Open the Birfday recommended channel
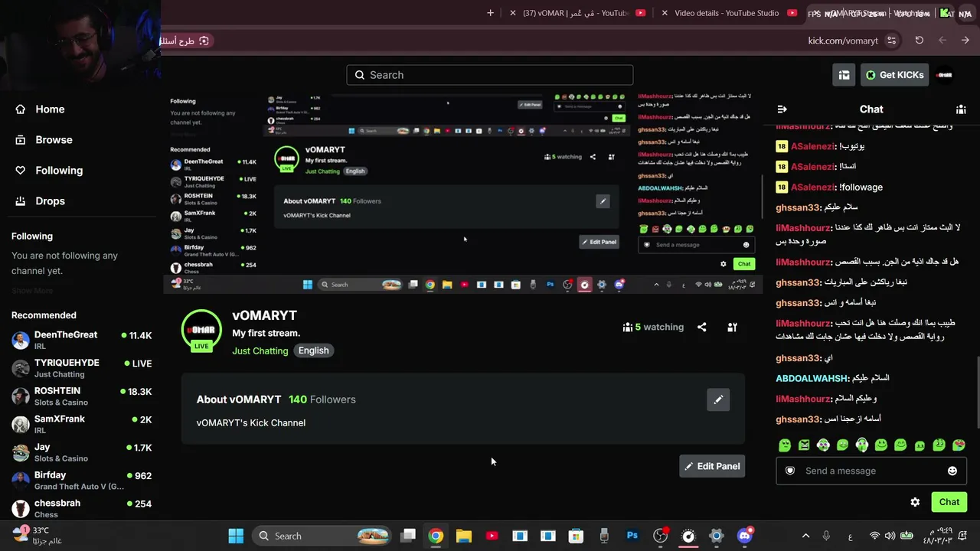The width and height of the screenshot is (980, 551). coord(82,481)
